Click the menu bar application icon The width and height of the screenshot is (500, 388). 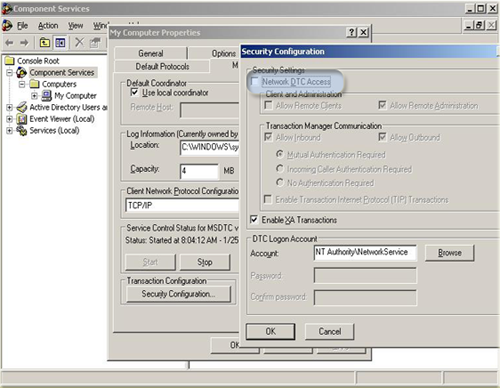click(7, 25)
